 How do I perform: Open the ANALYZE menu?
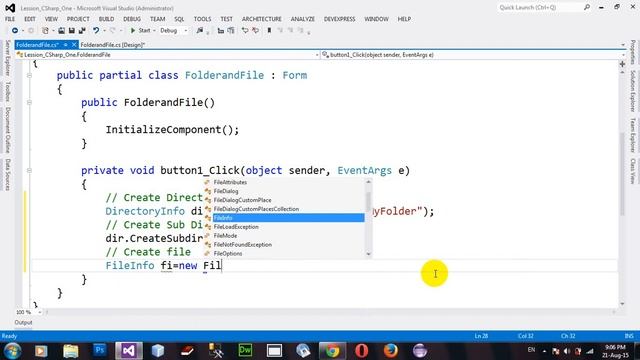click(x=302, y=19)
